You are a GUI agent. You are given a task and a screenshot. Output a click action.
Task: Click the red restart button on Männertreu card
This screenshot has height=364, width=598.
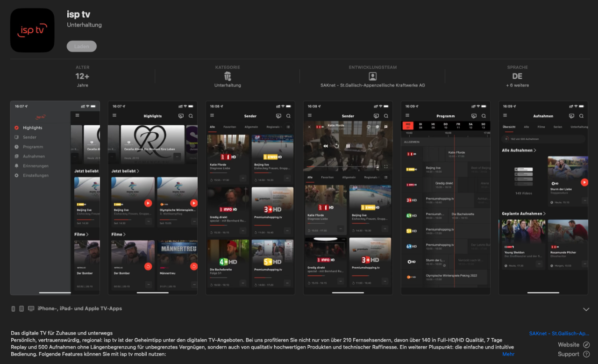click(x=193, y=266)
